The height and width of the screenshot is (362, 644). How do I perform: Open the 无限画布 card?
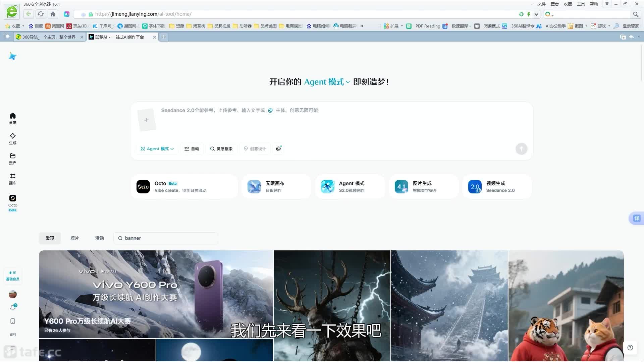276,187
